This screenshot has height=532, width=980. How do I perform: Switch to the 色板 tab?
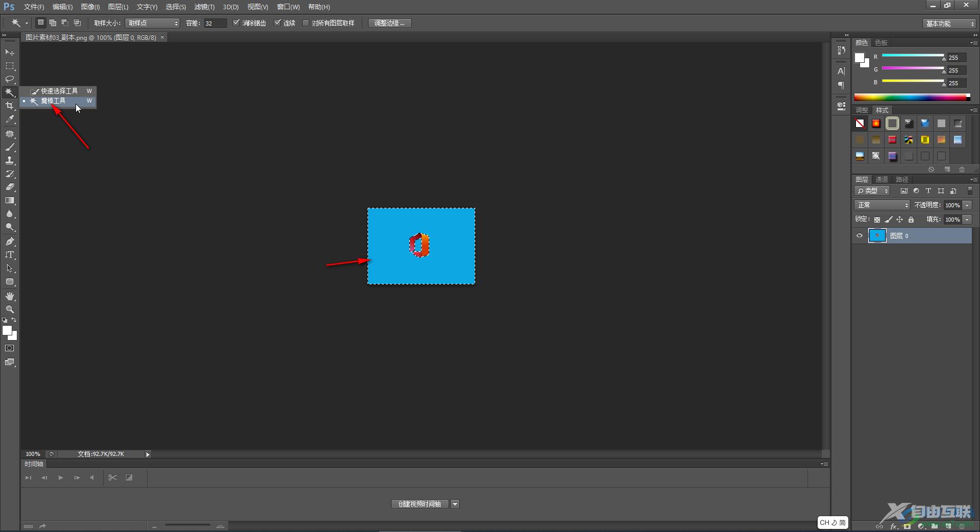[881, 42]
